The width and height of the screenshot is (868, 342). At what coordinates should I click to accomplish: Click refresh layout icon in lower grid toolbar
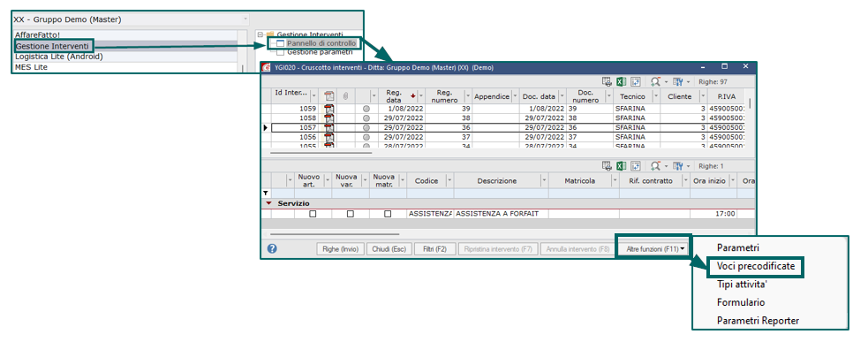coord(636,166)
